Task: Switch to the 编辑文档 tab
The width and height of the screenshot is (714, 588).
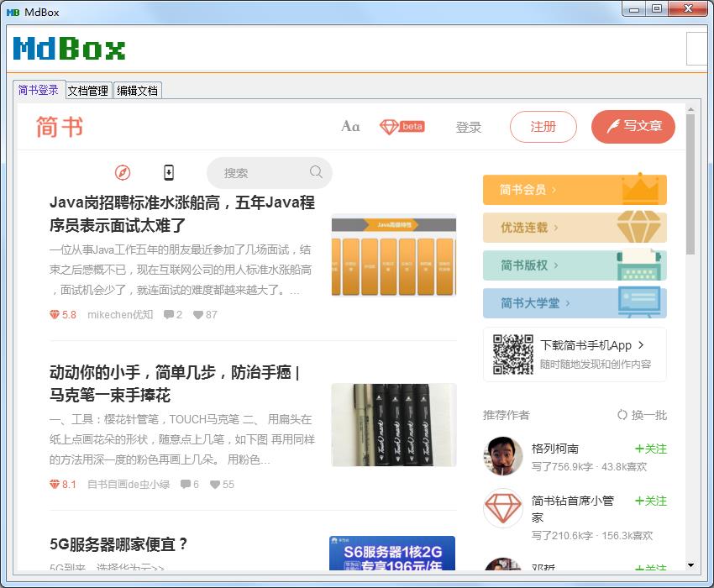Action: click(137, 91)
